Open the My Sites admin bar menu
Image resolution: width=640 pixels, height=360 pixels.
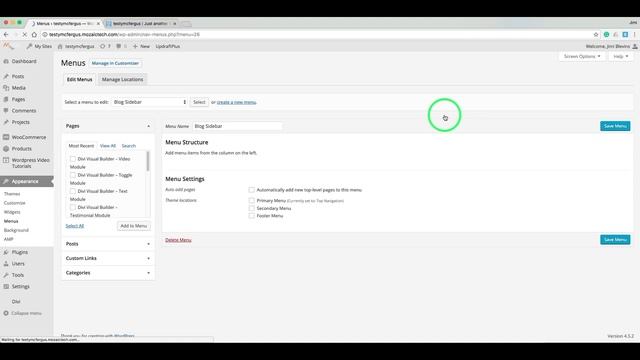tap(39, 46)
